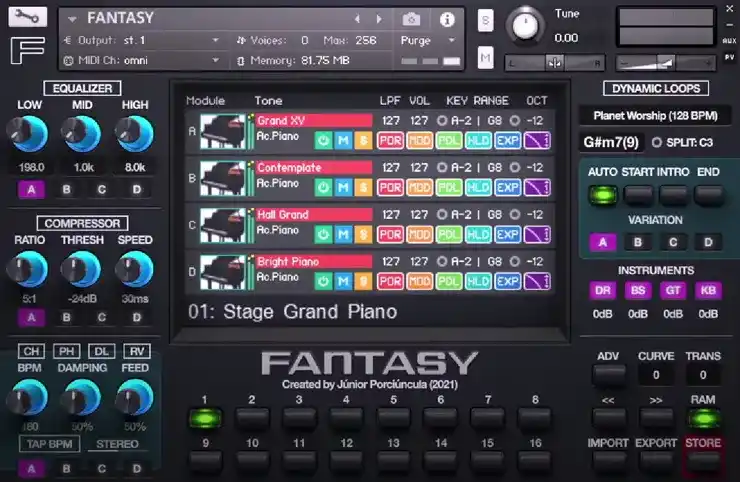This screenshot has width=740, height=482.
Task: Select Equalizer preset B
Action: tap(67, 190)
